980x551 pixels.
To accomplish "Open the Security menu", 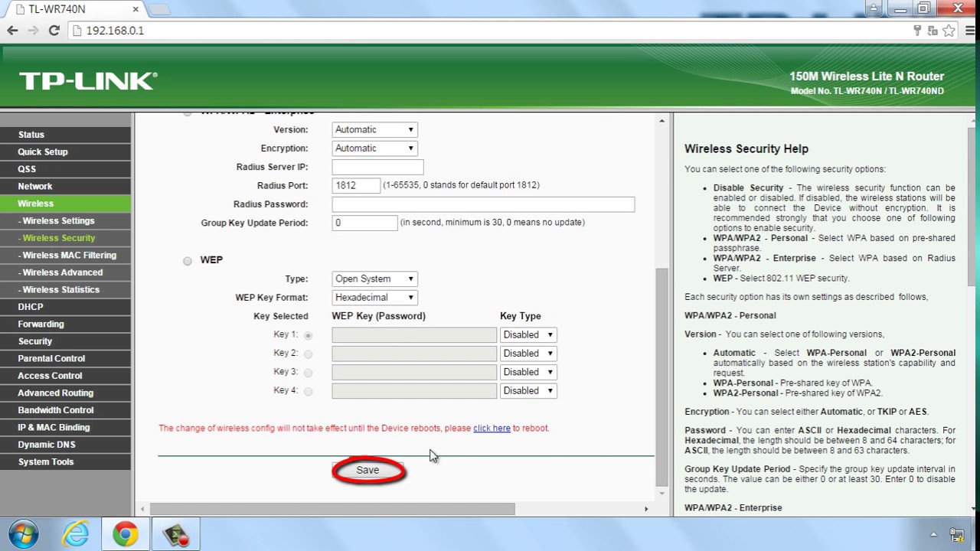I will (65, 341).
